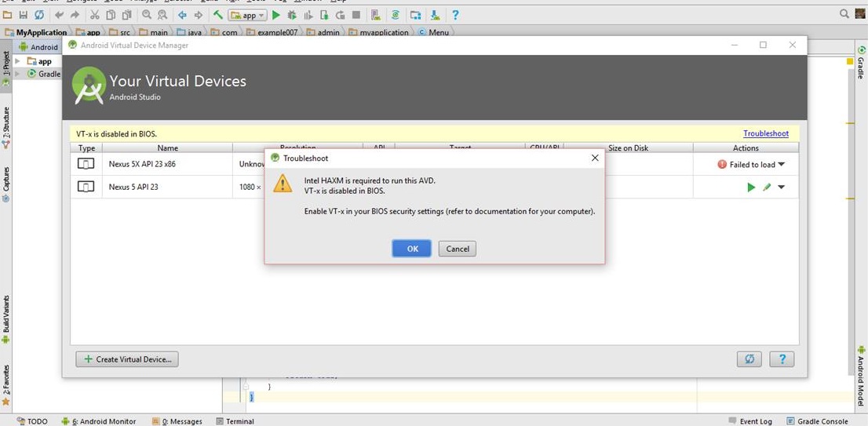Click Cancel in the Troubleshoot dialog
The height and width of the screenshot is (426, 868).
tap(458, 249)
